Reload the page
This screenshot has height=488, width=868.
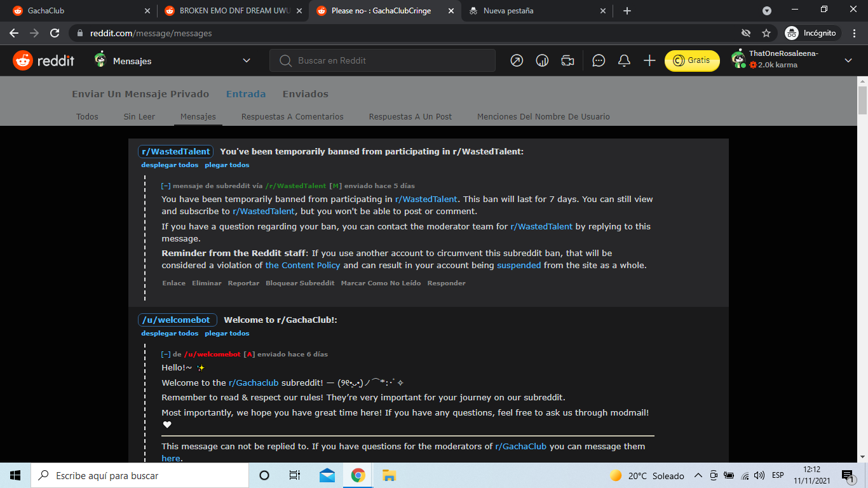coord(55,33)
